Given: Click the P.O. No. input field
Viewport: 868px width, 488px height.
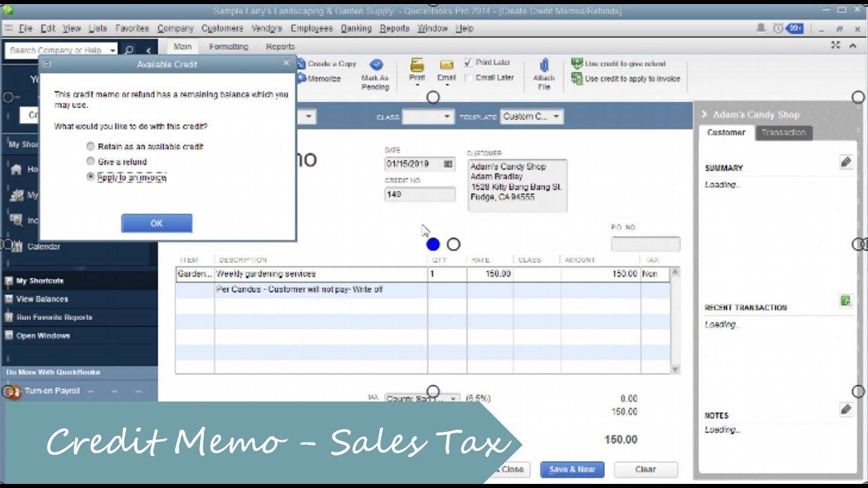Looking at the screenshot, I should (x=646, y=244).
